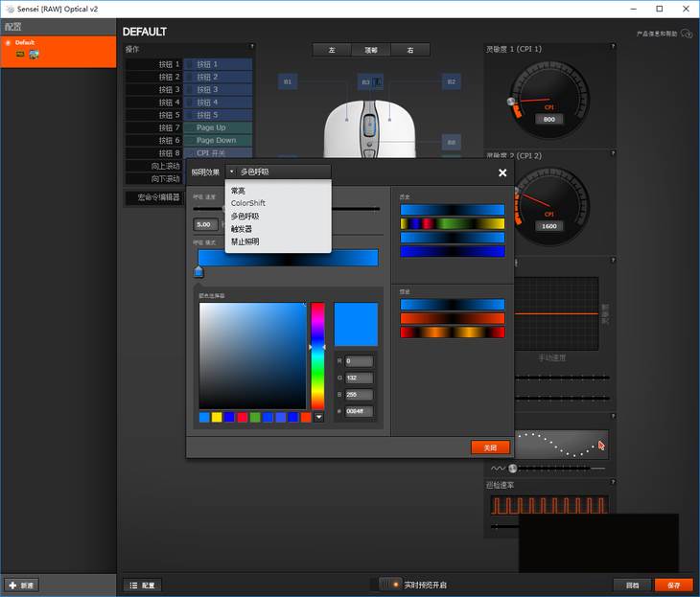Choose ColorShift from the lighting effect list
This screenshot has width=700, height=597.
tap(247, 203)
